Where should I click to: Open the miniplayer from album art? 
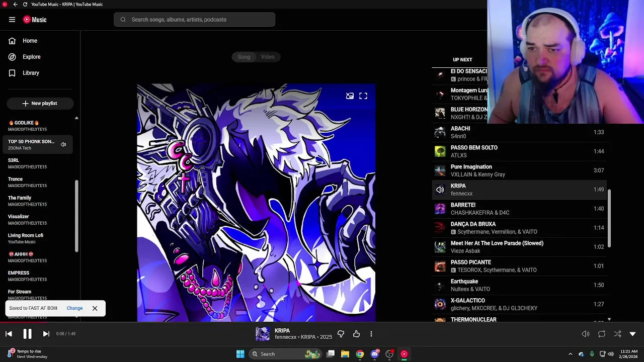pyautogui.click(x=350, y=96)
